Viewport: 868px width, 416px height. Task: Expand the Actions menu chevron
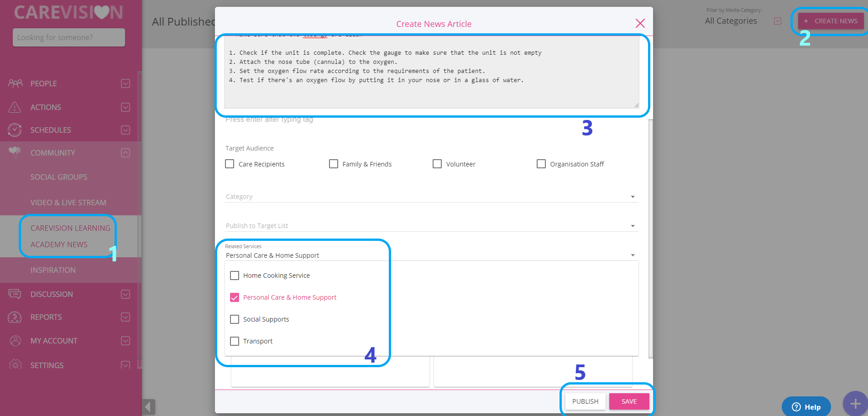(x=125, y=107)
